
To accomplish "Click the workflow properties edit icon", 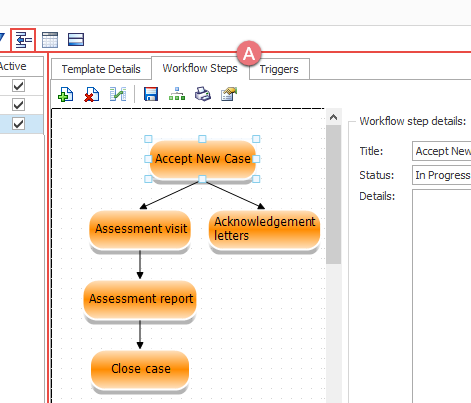I will (x=229, y=94).
